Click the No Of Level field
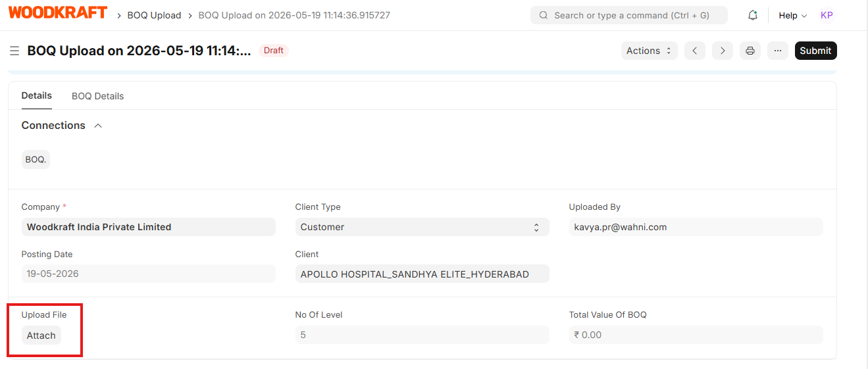The image size is (868, 369). (422, 335)
